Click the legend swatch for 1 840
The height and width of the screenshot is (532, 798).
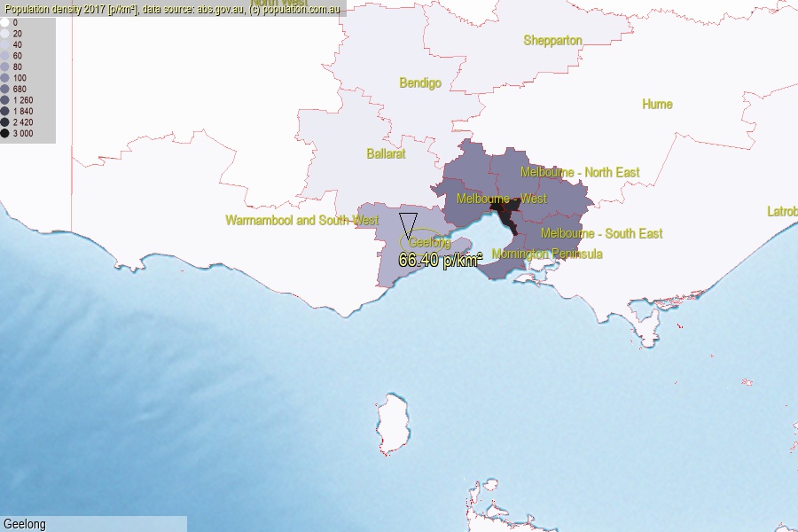click(x=4, y=111)
